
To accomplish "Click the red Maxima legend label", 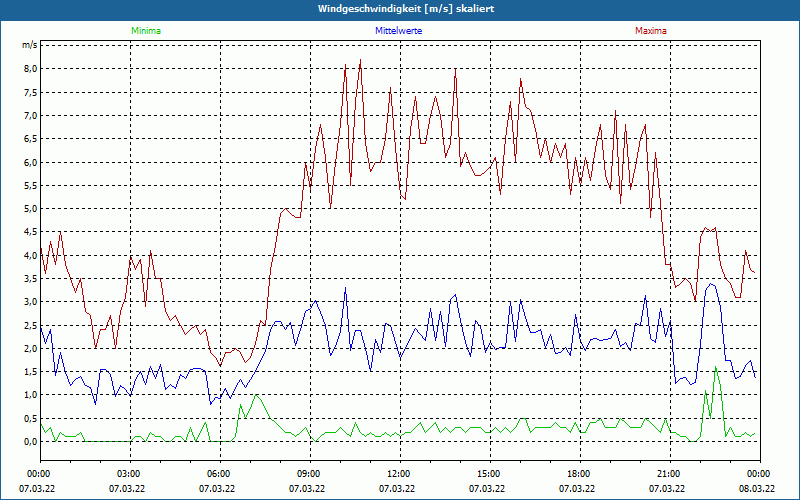I will (651, 31).
